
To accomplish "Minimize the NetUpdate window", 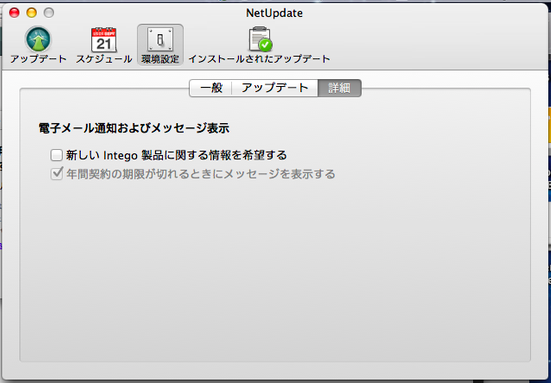I will pos(32,13).
